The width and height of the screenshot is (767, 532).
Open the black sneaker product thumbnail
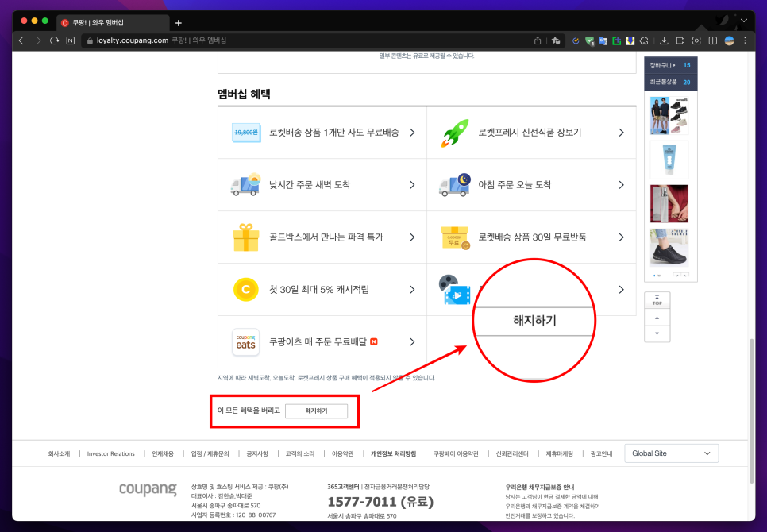[x=669, y=248]
